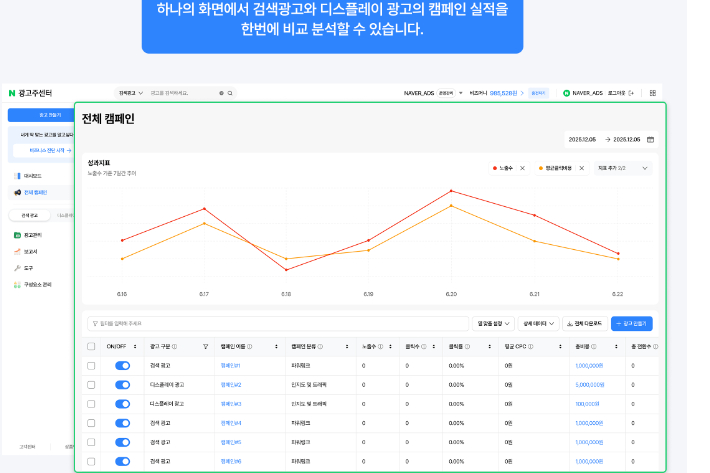Expand the 지표 추가 dropdown

click(x=622, y=169)
